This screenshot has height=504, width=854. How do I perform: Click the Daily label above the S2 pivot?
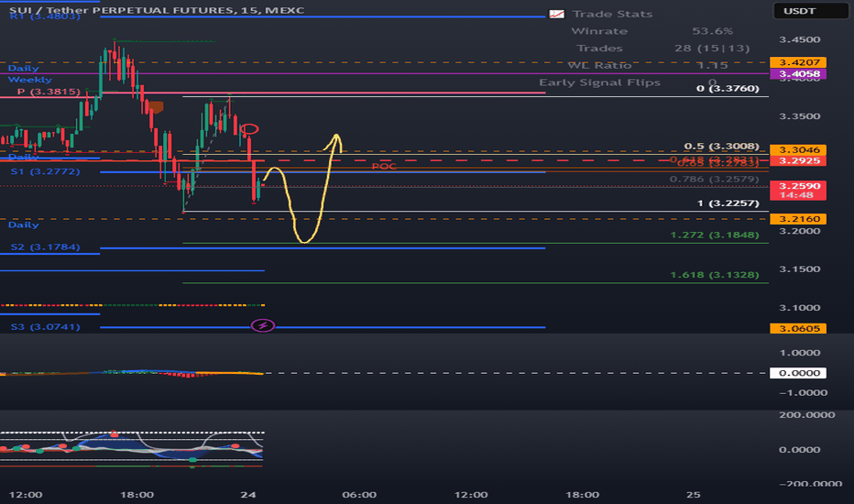24,225
